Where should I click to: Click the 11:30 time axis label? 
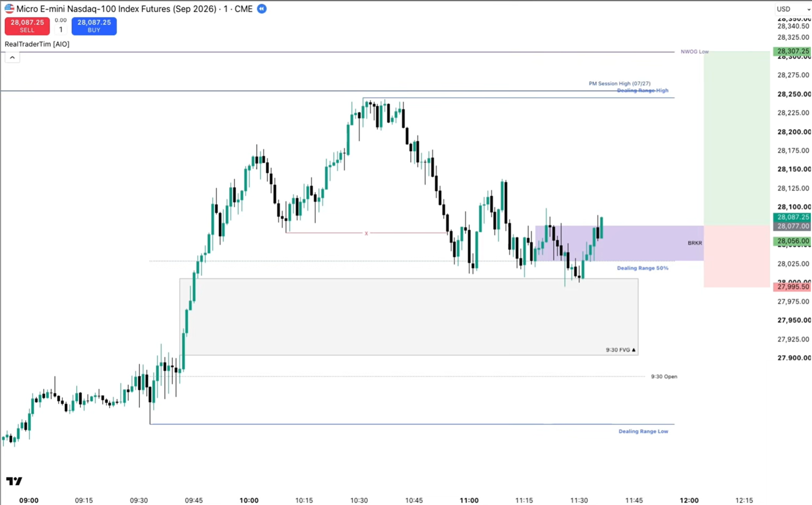click(x=579, y=500)
